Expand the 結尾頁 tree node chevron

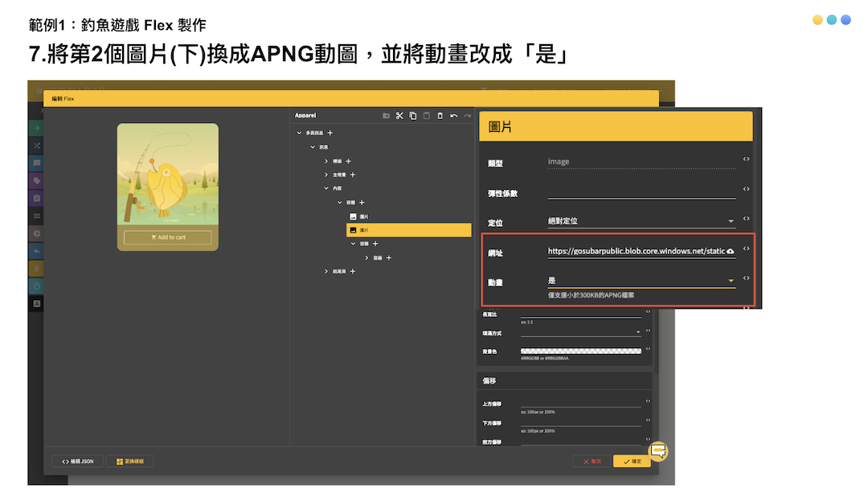tap(326, 271)
